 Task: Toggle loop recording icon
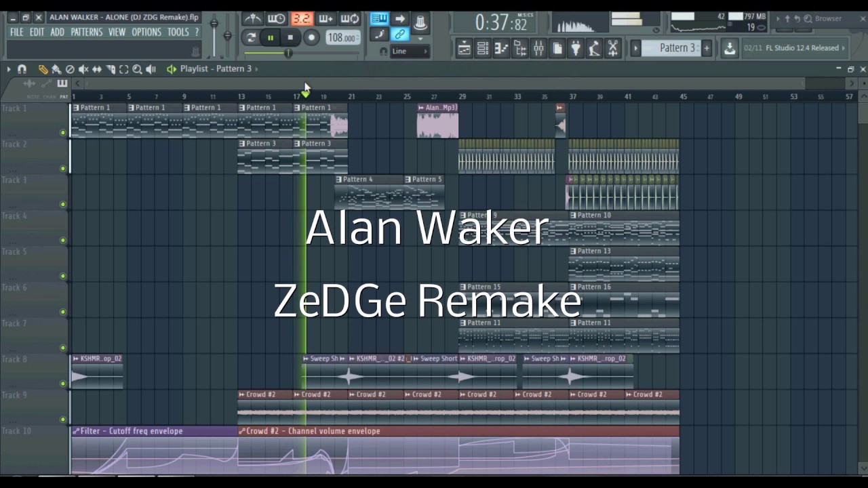point(350,19)
